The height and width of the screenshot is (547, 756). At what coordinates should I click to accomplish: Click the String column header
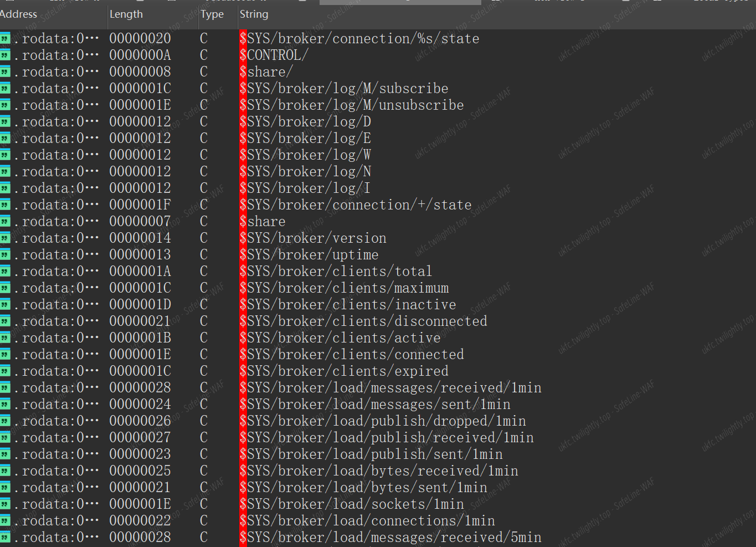[254, 14]
